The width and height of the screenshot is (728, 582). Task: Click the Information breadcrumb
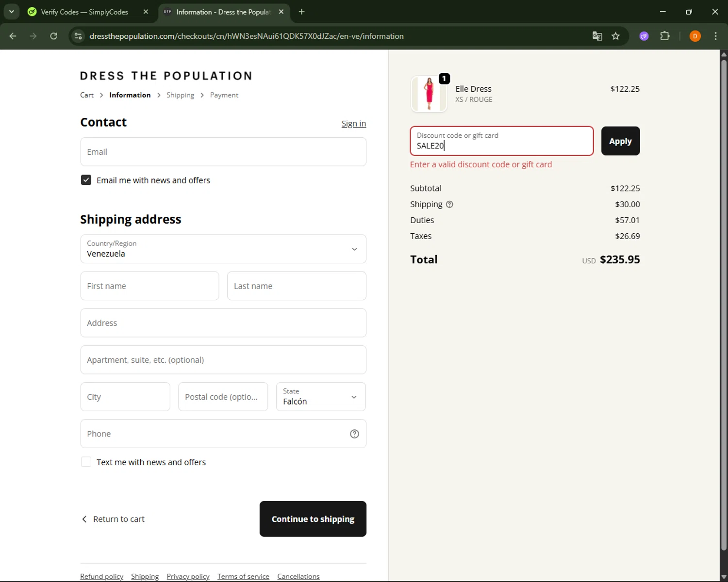point(130,95)
